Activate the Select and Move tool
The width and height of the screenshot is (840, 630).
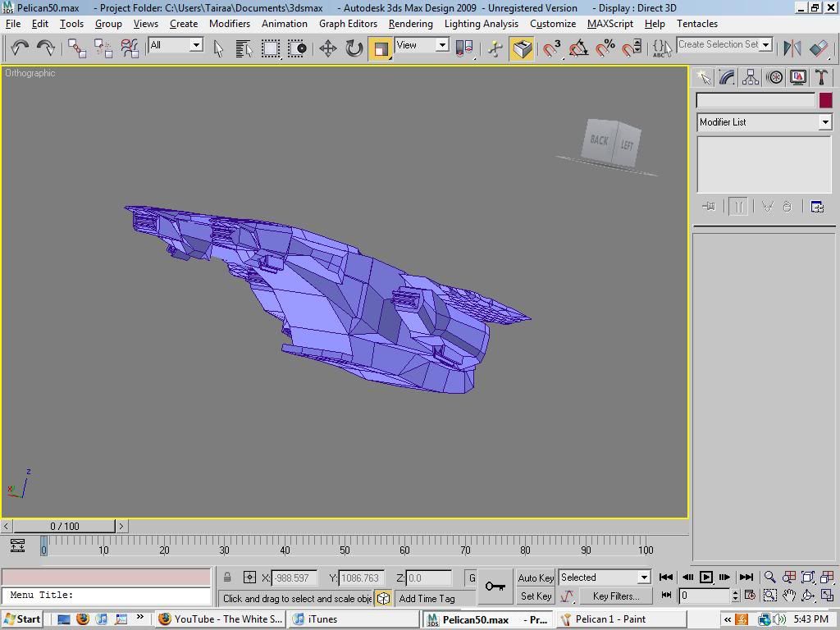click(x=328, y=48)
